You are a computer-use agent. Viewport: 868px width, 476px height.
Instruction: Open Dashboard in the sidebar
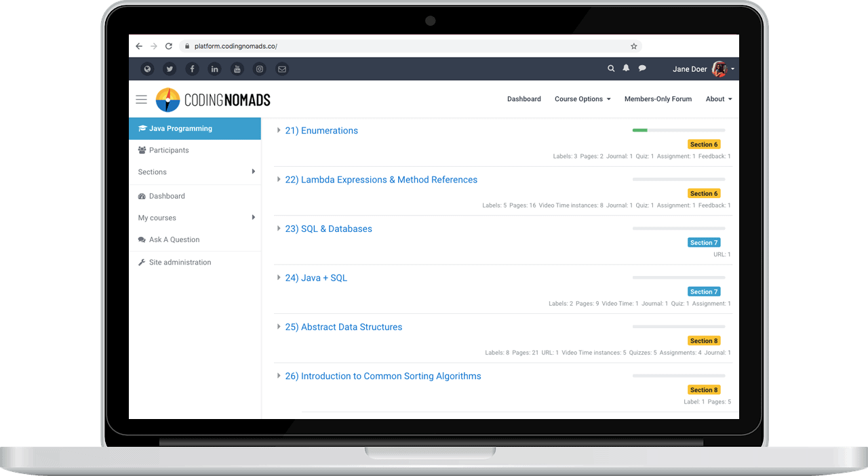tap(195, 196)
